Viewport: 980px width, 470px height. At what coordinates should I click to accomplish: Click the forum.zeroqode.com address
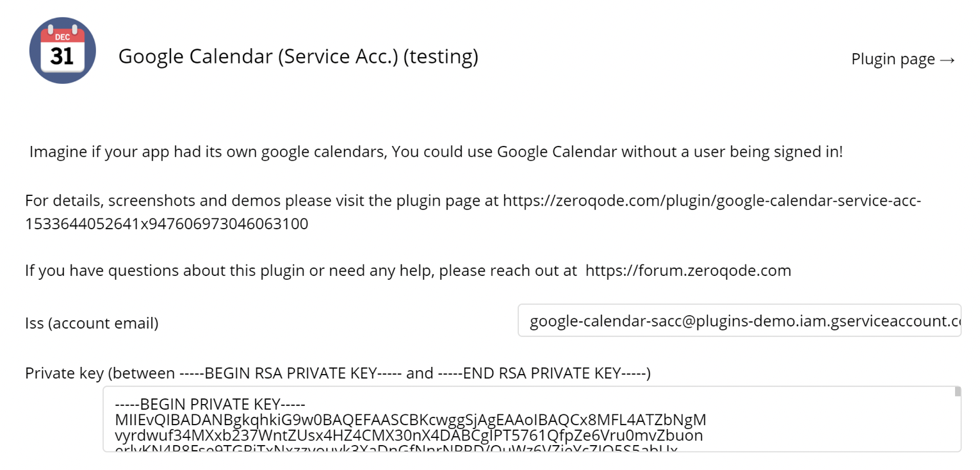point(688,270)
